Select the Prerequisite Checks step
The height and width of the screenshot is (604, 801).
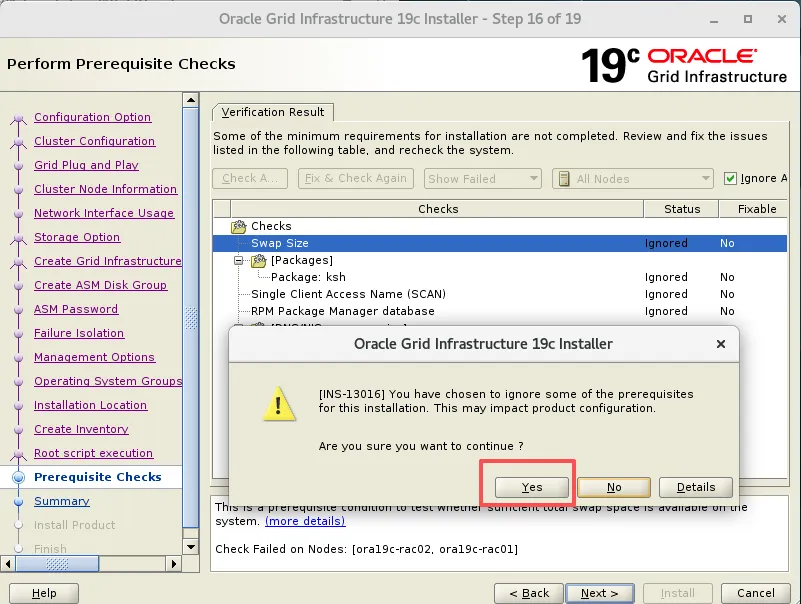pos(98,477)
